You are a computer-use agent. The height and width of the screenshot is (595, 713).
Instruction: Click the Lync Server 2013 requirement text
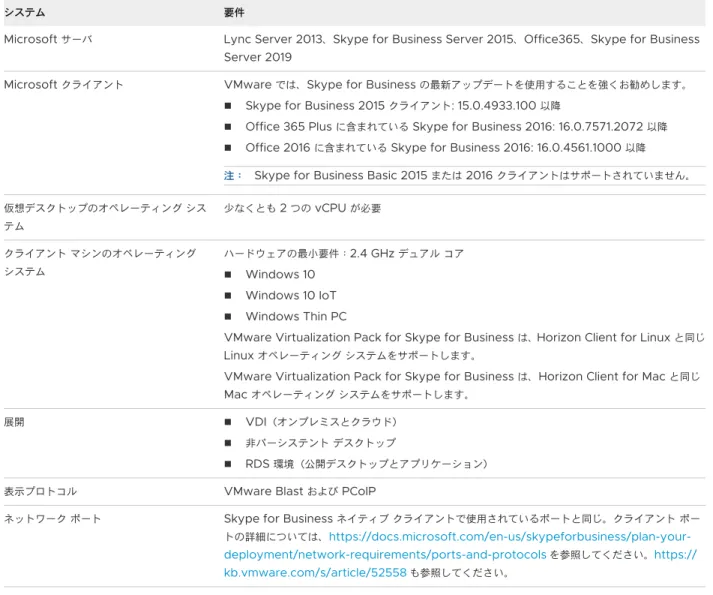tap(462, 48)
